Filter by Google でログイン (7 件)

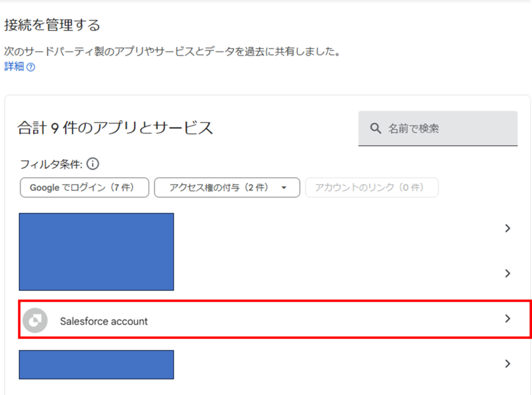click(x=85, y=187)
